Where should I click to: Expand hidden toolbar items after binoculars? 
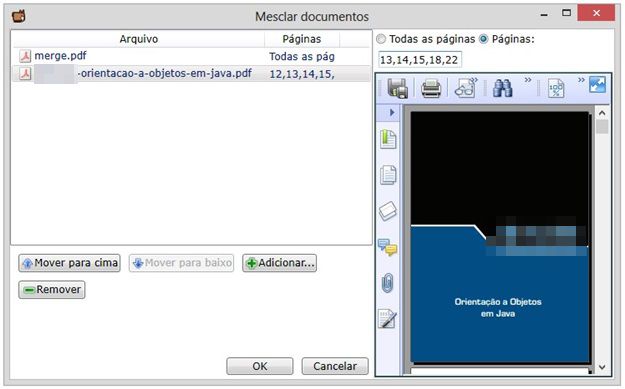[x=528, y=80]
